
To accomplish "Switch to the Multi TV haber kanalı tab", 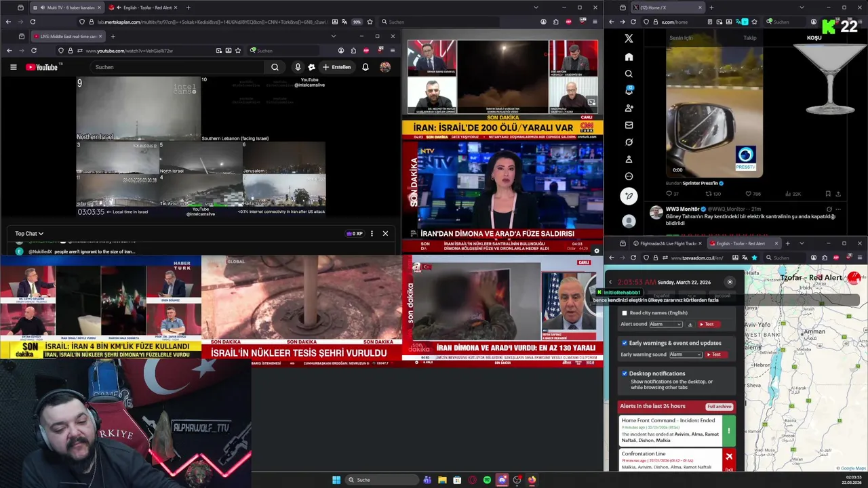I will pos(66,7).
